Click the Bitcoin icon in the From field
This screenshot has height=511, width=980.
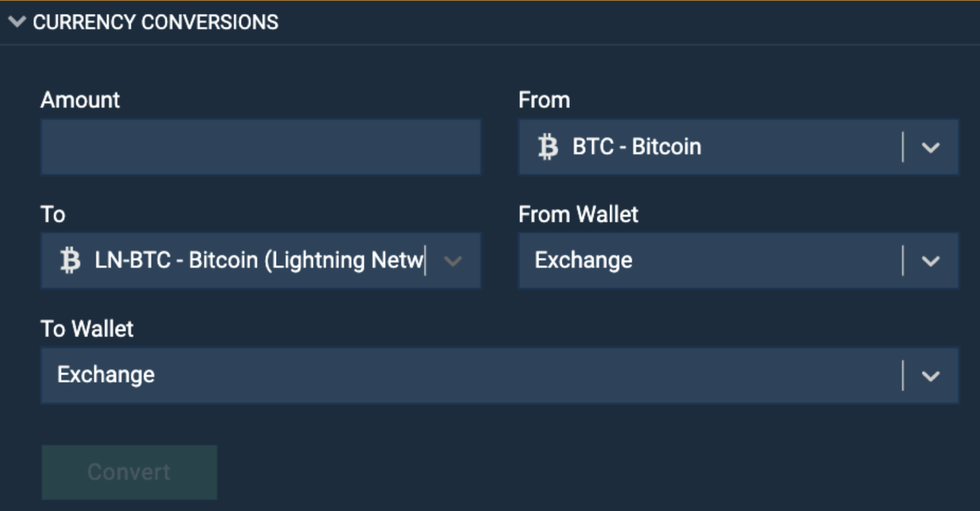[547, 147]
